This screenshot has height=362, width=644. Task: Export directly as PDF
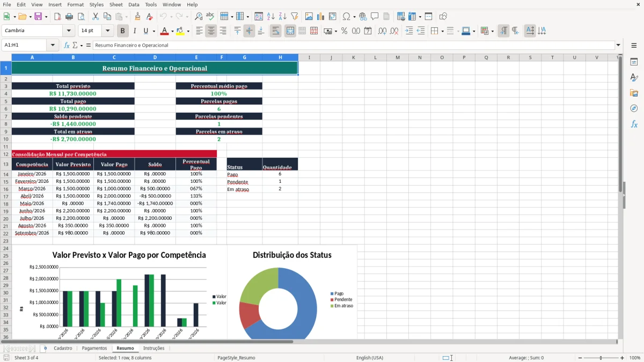pyautogui.click(x=57, y=17)
